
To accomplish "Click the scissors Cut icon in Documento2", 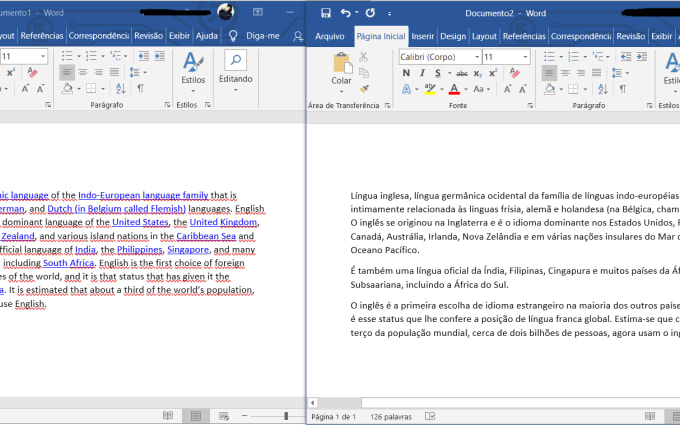I will (363, 57).
